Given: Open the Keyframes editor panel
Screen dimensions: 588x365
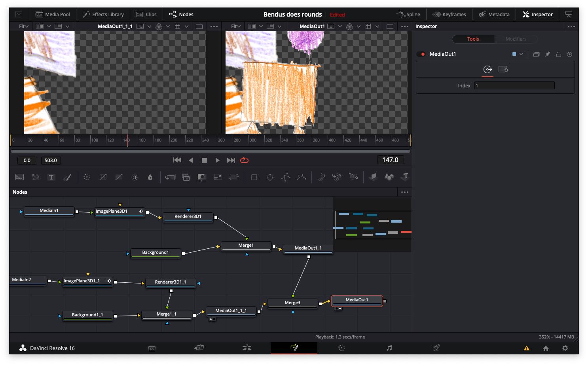Looking at the screenshot, I should point(449,14).
